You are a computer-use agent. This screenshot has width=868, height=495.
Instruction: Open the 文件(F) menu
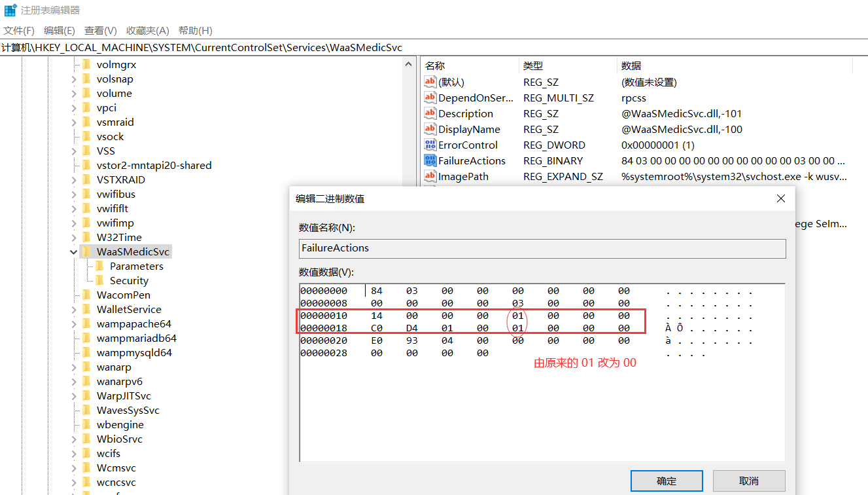point(19,31)
